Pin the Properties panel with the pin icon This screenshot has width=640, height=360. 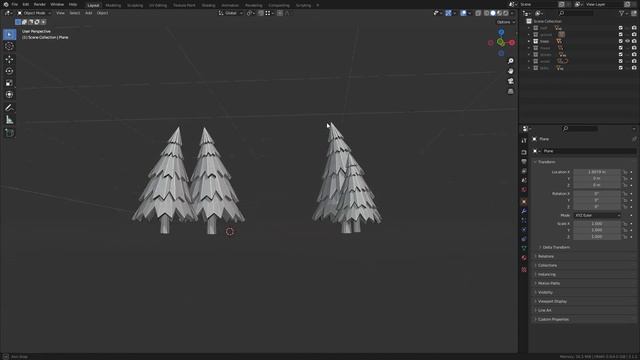[634, 139]
